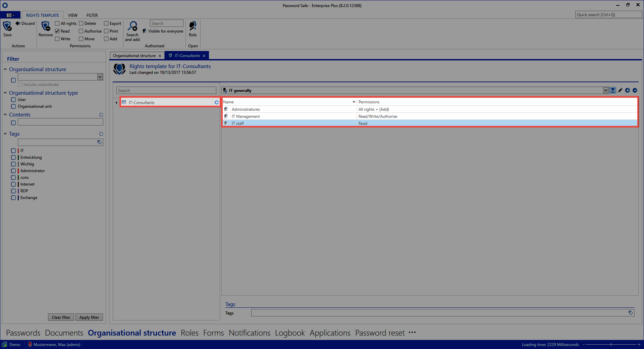Screen dimensions: 644x349
Task: Select the RIGHTS TEMPLATE ribbon tab
Action: click(x=43, y=15)
